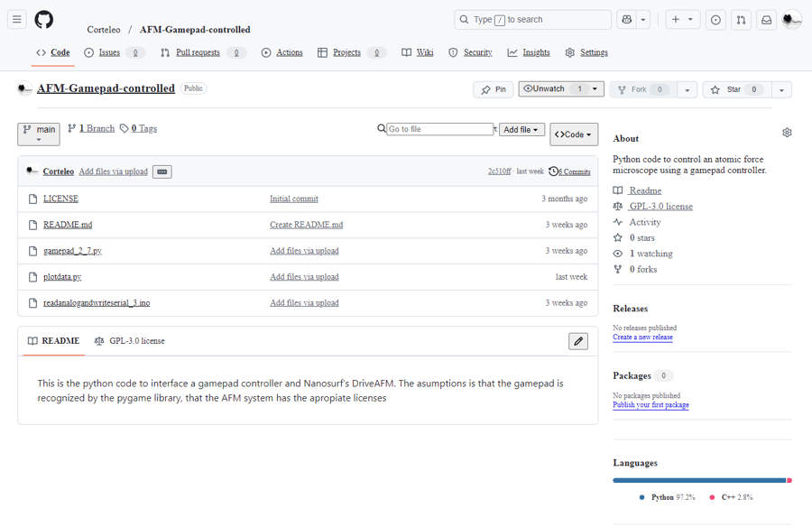812x527 pixels.
Task: Expand the star lists dropdown arrow
Action: (781, 89)
